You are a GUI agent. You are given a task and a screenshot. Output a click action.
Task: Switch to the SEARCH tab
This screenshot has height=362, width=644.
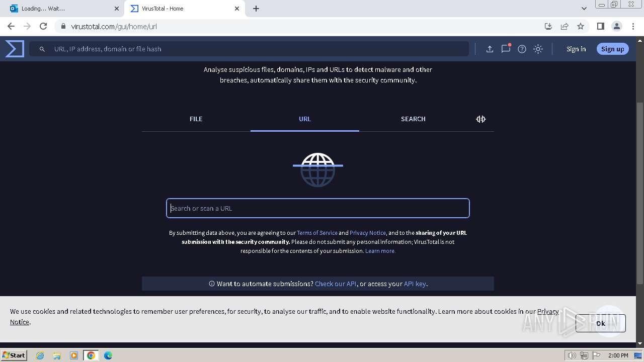413,119
